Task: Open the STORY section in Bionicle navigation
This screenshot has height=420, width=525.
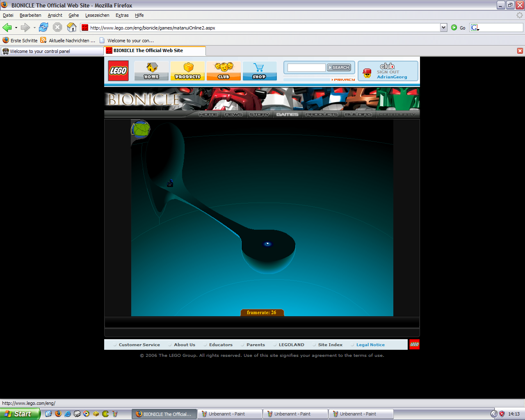Action: 259,114
